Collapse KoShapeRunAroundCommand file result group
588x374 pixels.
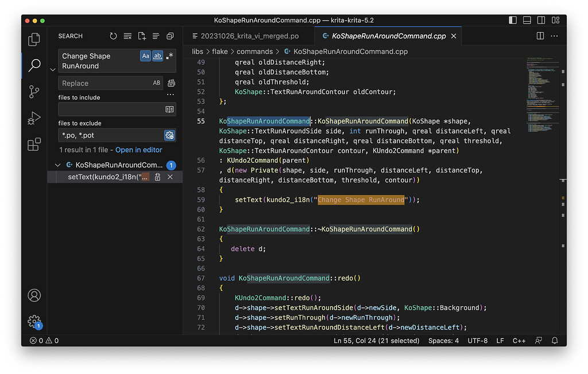(57, 165)
